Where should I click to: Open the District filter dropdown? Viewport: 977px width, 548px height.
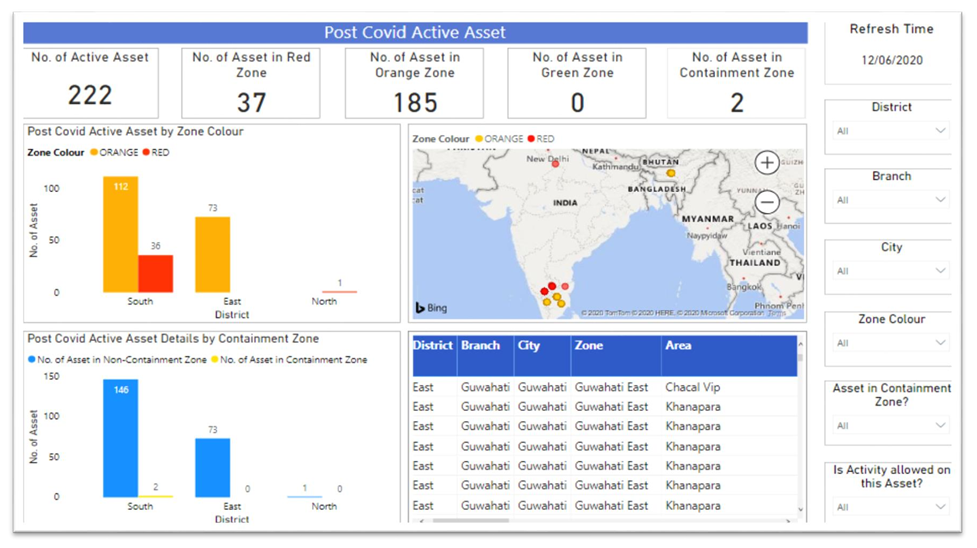tap(891, 131)
